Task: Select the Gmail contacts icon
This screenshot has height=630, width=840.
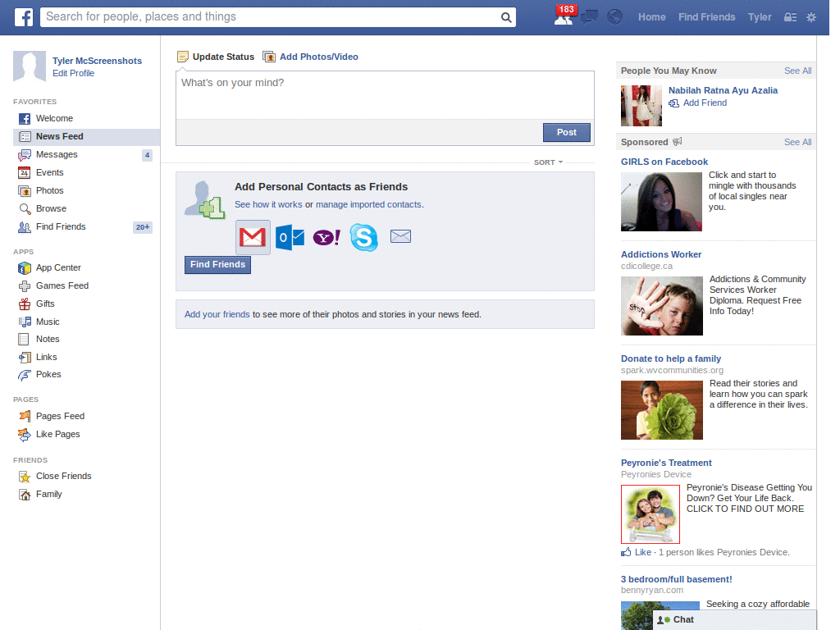Action: coord(253,237)
